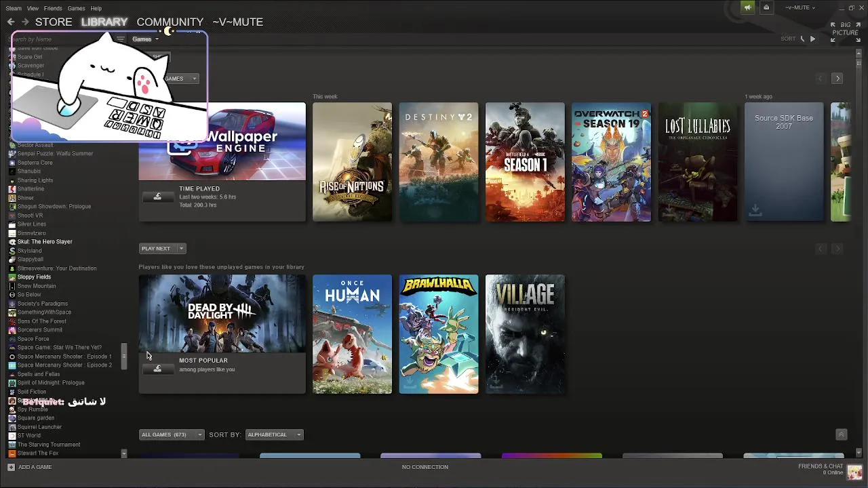This screenshot has height=488, width=868.
Task: Click the download icon on Source SDK Base 2007
Action: [755, 211]
